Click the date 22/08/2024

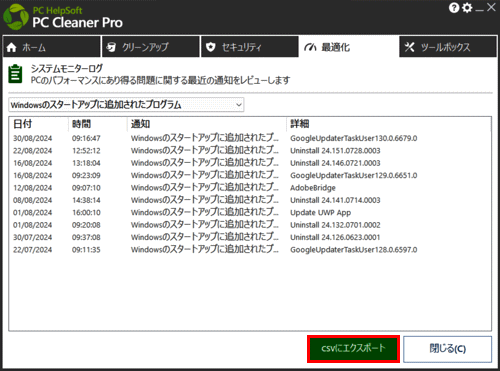pos(33,151)
